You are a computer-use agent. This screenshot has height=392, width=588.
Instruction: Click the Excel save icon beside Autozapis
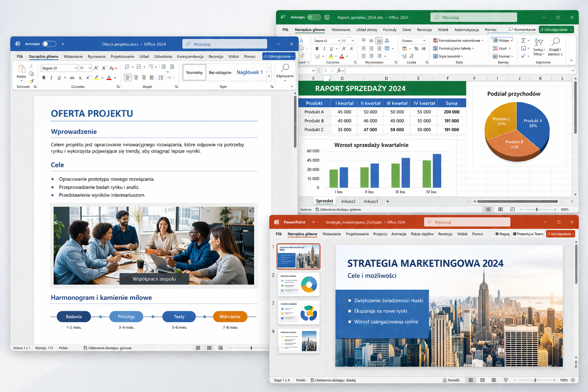(327, 17)
